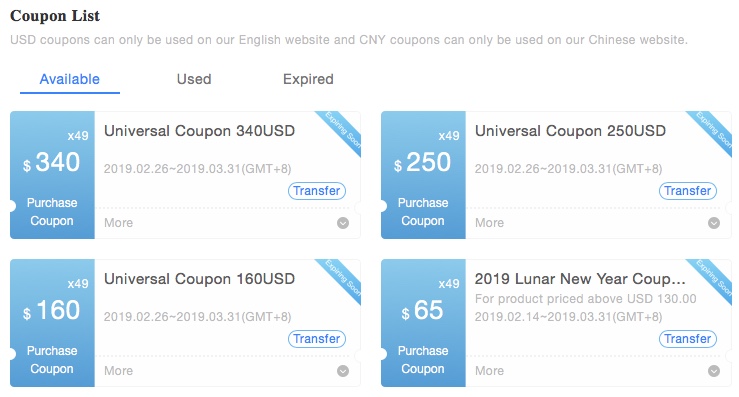Transfer the Universal Coupon 250USD
Image resolution: width=739 pixels, height=397 pixels.
pos(688,191)
